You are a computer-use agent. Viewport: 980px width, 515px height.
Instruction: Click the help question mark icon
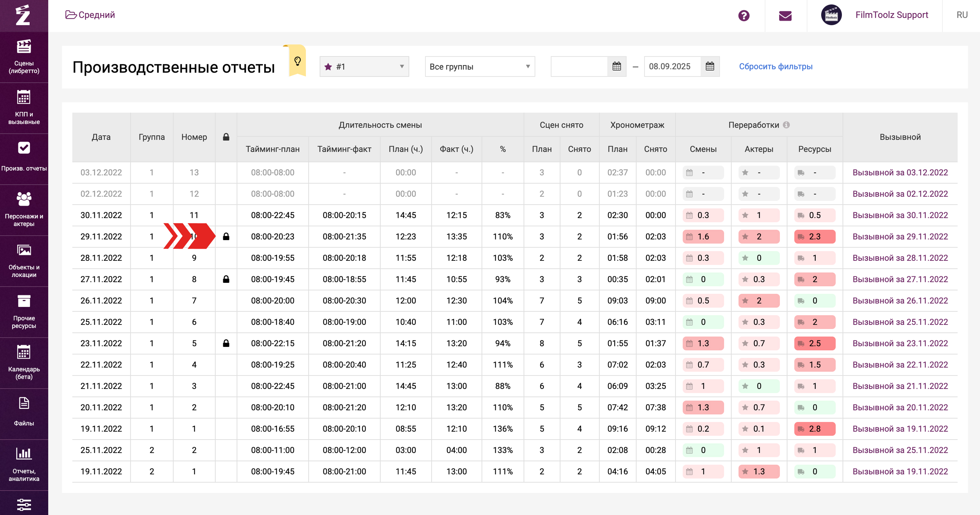pyautogui.click(x=744, y=16)
